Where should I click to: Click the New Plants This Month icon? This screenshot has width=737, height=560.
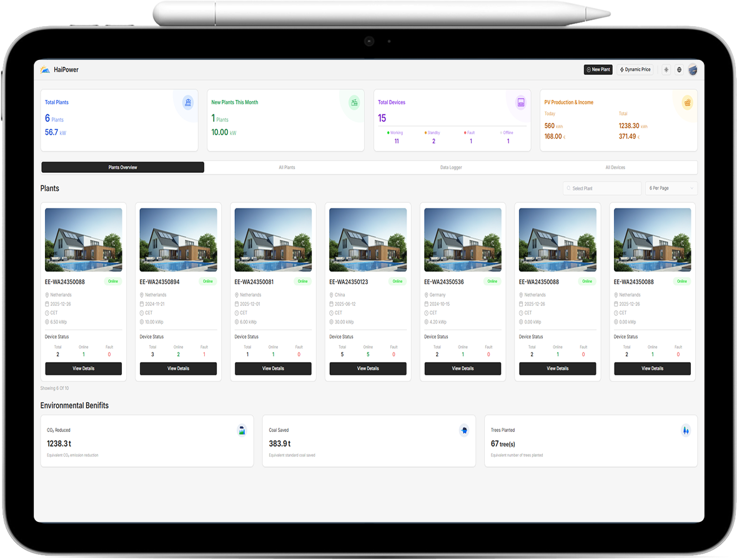(x=354, y=102)
